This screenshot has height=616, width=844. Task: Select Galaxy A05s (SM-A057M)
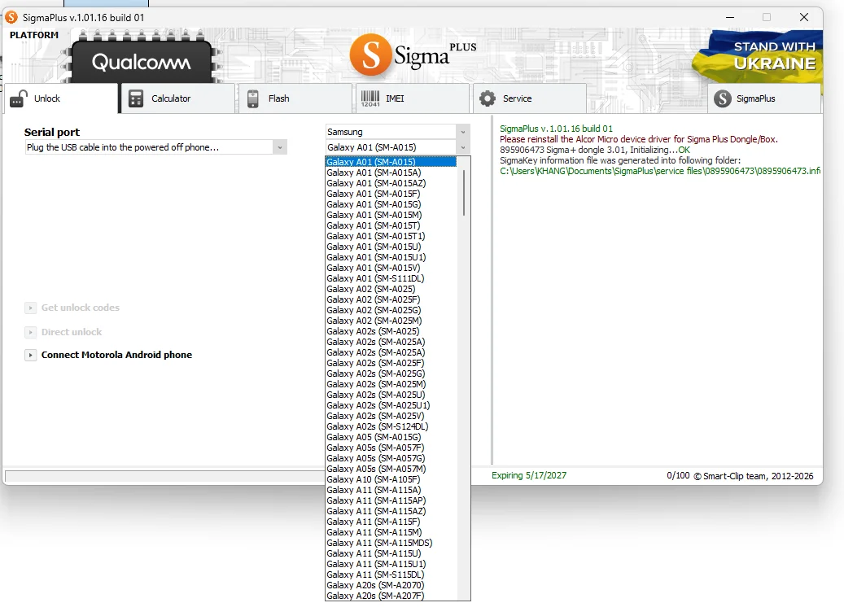pyautogui.click(x=391, y=469)
